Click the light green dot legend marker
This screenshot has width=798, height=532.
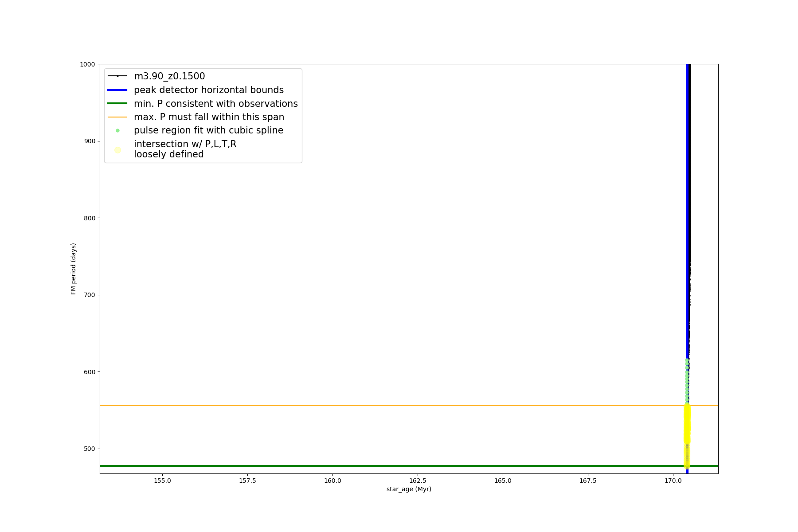click(117, 131)
